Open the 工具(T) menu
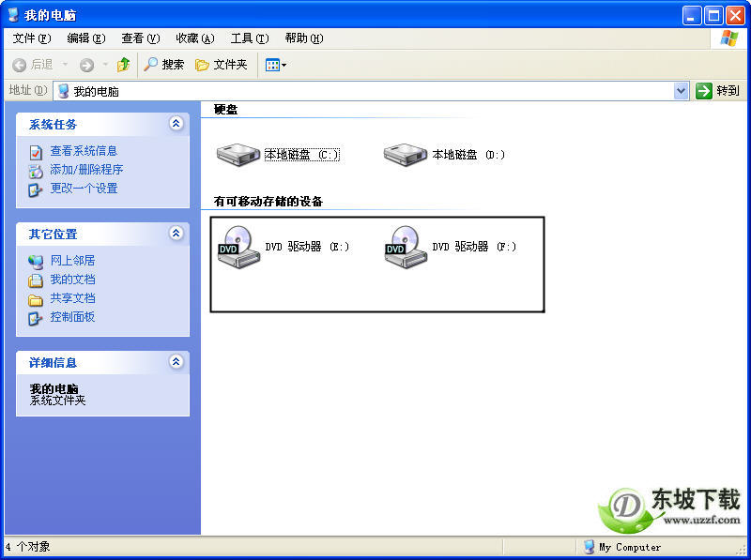This screenshot has width=751, height=560. pos(250,38)
